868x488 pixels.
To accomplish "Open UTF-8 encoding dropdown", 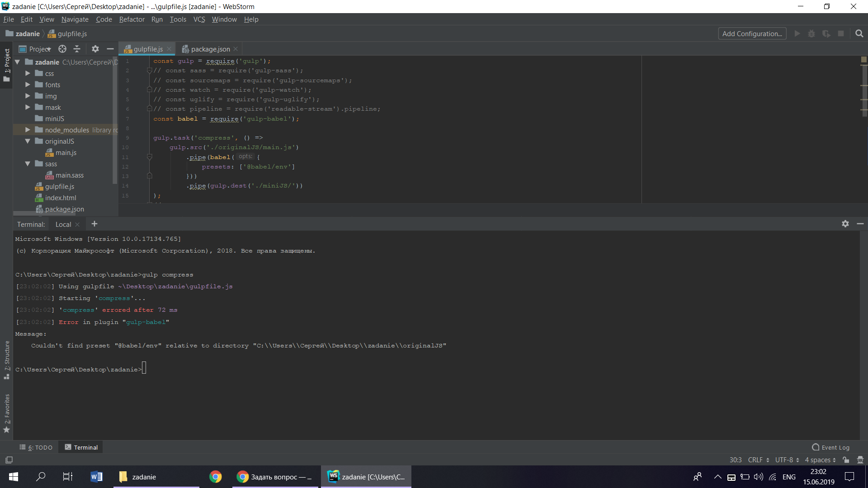I will coord(787,460).
